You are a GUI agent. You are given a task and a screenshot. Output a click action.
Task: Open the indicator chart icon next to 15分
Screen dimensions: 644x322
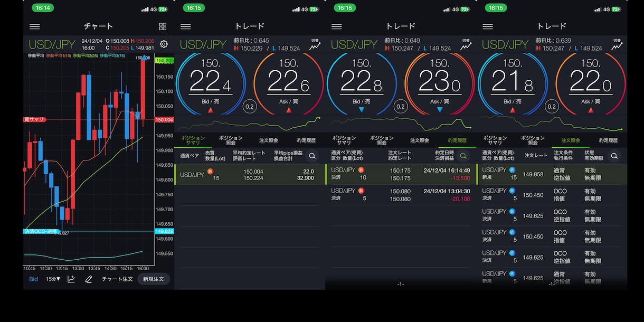[71, 279]
